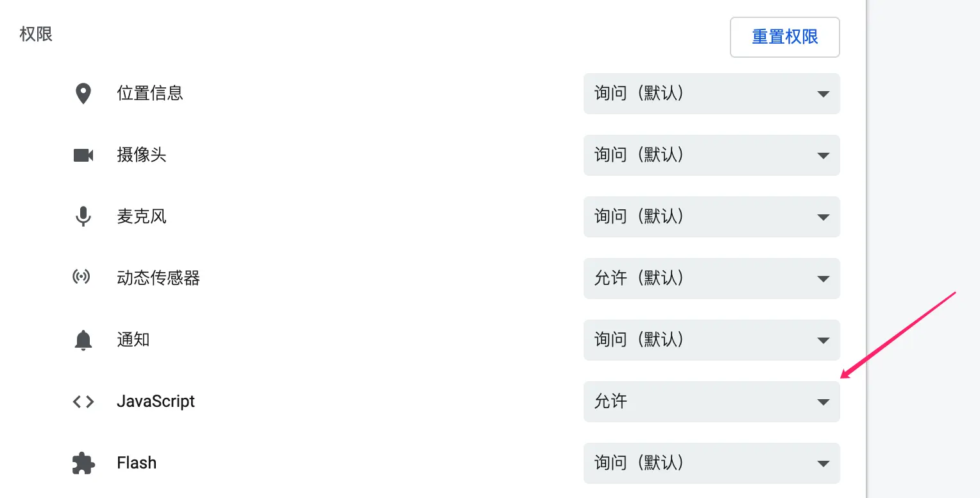Image resolution: width=980 pixels, height=498 pixels.
Task: Open the 通知 permission dropdown
Action: pos(711,340)
